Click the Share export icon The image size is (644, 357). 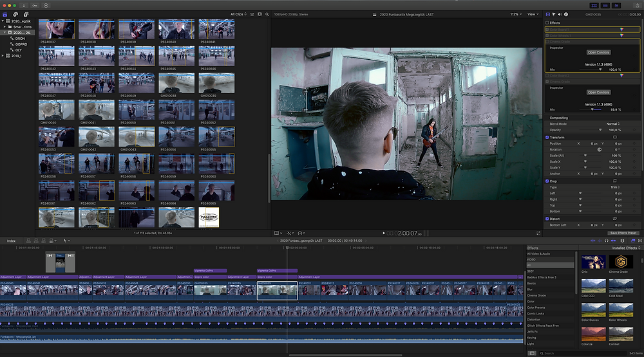click(637, 5)
